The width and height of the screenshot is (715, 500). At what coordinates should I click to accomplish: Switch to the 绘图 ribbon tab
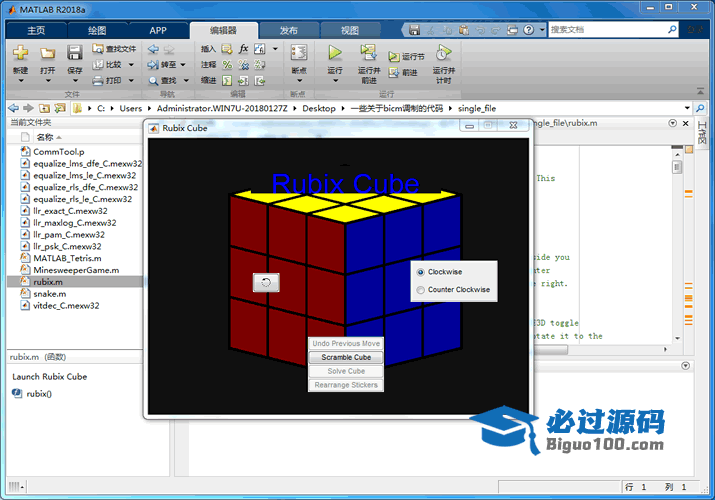click(97, 31)
